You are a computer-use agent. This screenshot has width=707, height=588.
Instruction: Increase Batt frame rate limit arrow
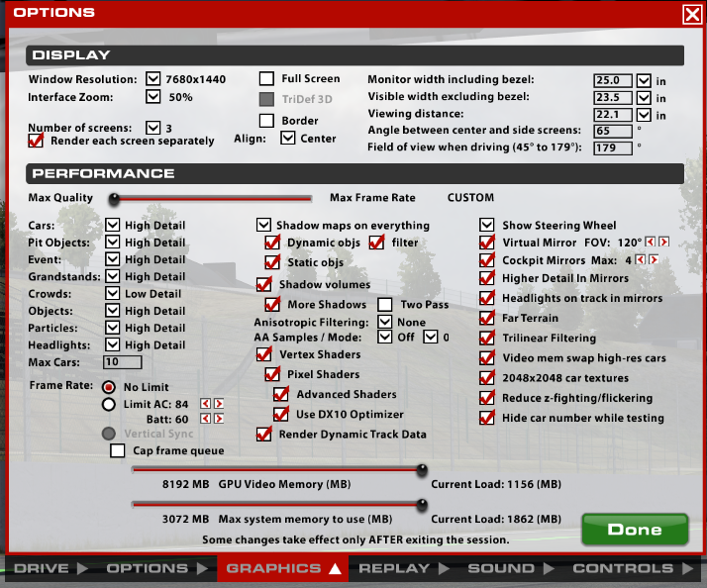pyautogui.click(x=219, y=419)
